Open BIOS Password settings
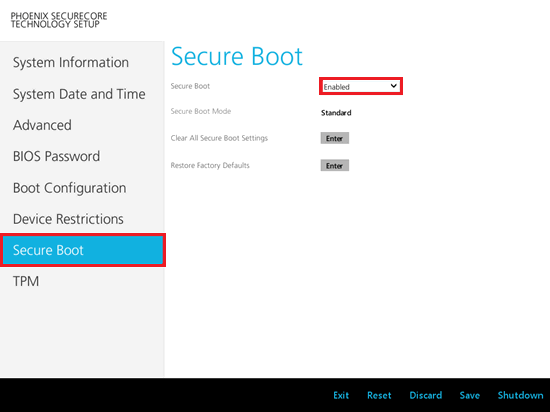Image resolution: width=550 pixels, height=412 pixels. tap(56, 156)
